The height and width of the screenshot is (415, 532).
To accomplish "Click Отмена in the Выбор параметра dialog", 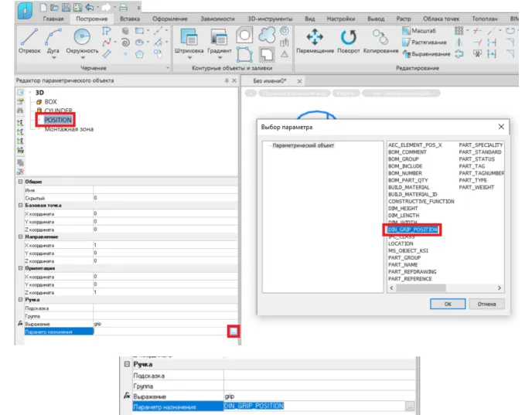I will pos(486,304).
